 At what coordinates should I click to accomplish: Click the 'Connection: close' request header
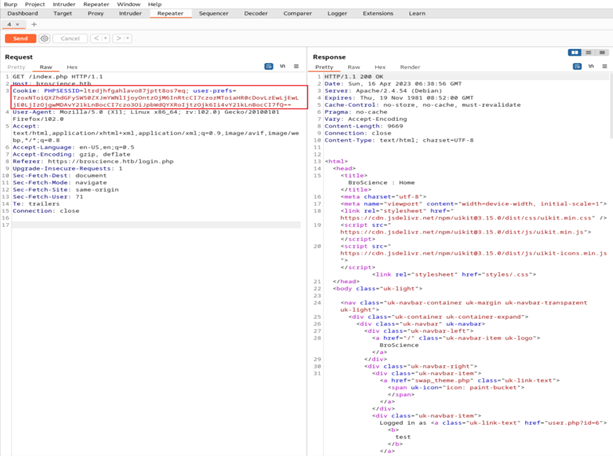point(46,211)
